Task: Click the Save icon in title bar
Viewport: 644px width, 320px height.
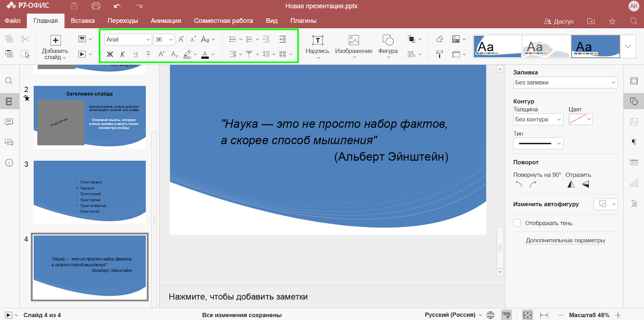Action: [74, 6]
